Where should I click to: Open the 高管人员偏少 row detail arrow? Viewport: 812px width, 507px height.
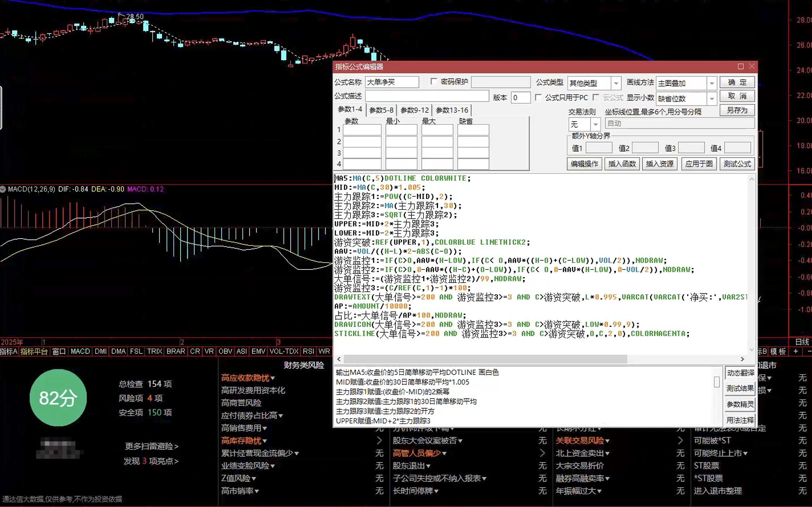click(x=542, y=453)
